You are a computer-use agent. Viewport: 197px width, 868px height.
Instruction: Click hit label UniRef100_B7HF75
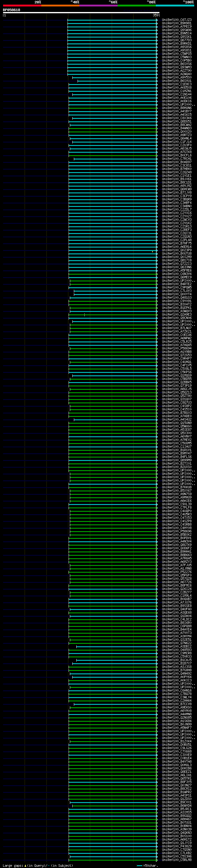pyautogui.click(x=177, y=243)
